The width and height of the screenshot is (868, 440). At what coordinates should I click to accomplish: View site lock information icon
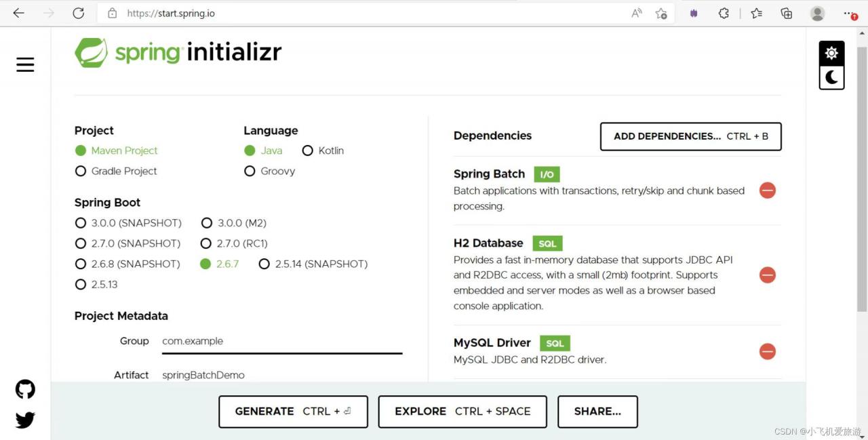(x=112, y=13)
